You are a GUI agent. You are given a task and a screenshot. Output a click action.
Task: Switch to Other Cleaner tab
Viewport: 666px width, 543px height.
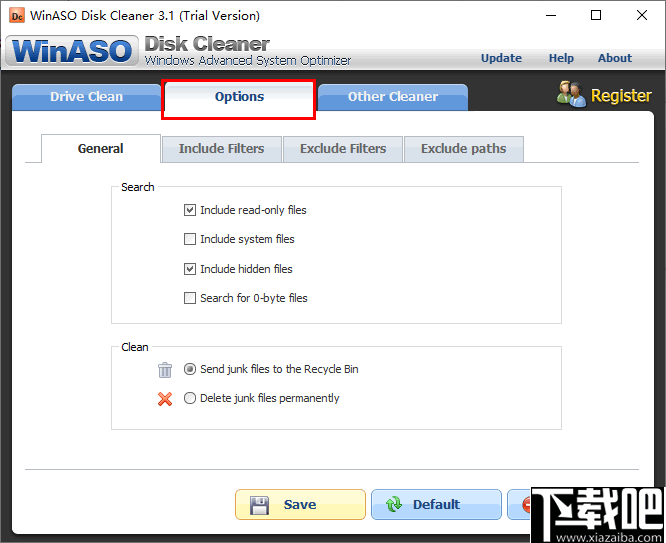click(393, 97)
